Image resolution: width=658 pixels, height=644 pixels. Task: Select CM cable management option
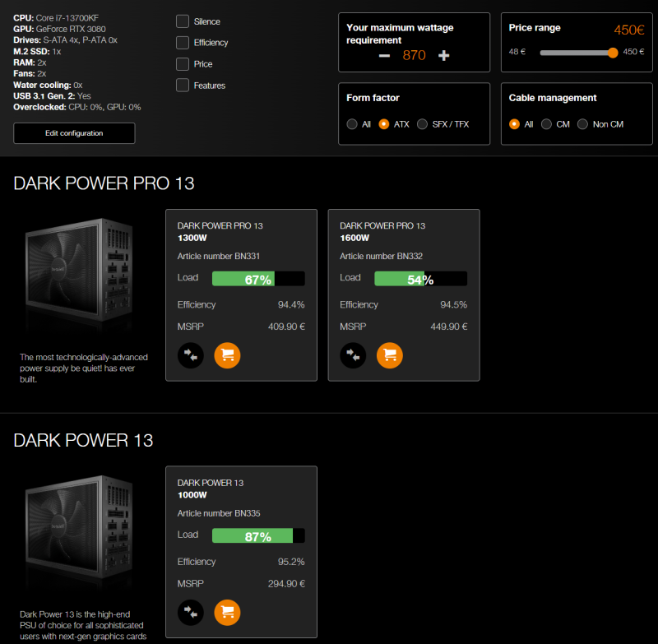coord(546,124)
